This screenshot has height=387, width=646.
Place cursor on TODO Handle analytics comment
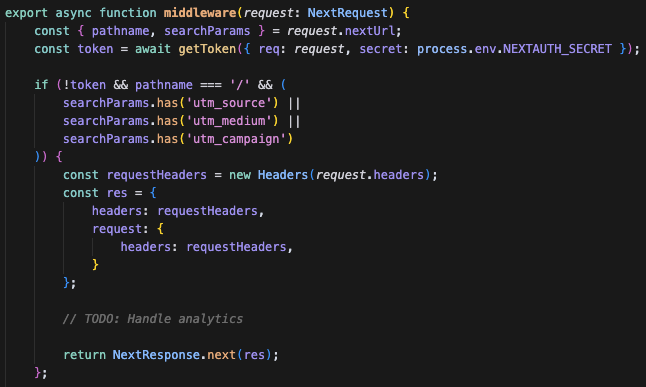tap(153, 319)
